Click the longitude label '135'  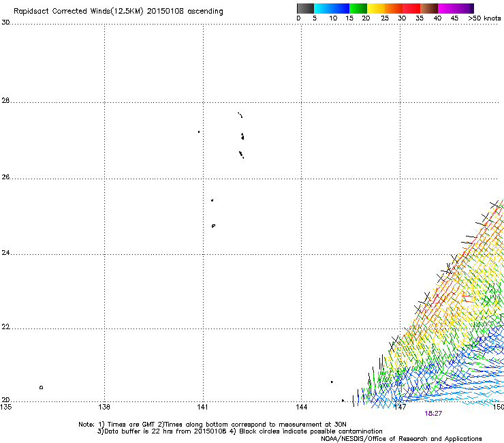click(x=5, y=407)
